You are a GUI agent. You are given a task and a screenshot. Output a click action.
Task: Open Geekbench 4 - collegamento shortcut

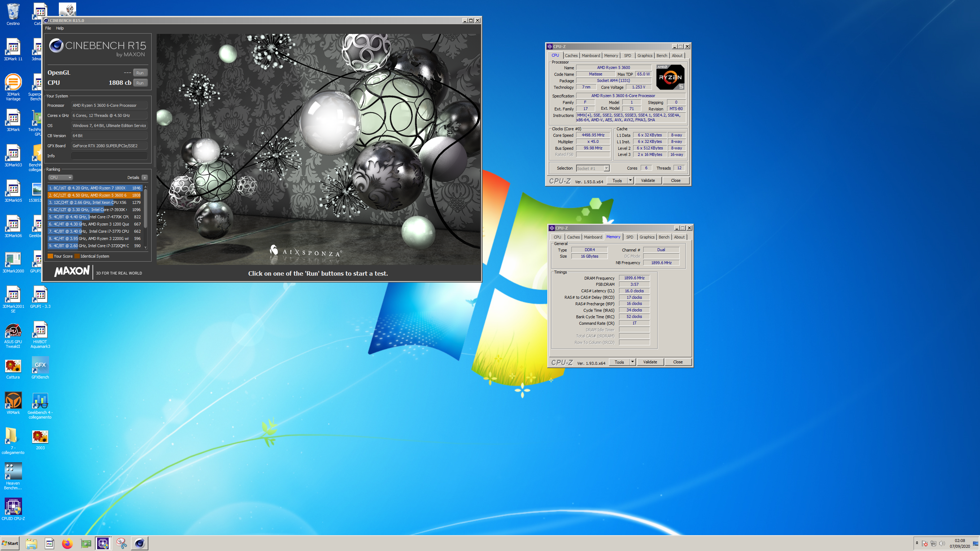click(40, 406)
